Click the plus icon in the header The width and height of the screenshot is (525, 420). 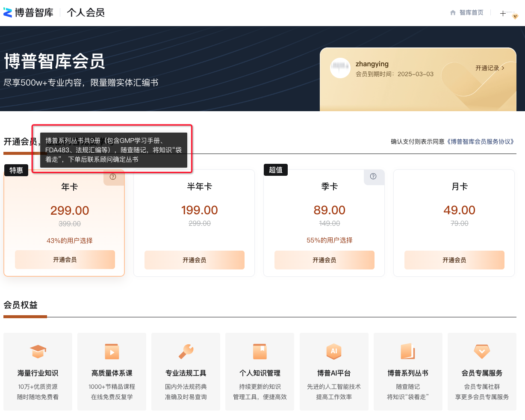503,13
